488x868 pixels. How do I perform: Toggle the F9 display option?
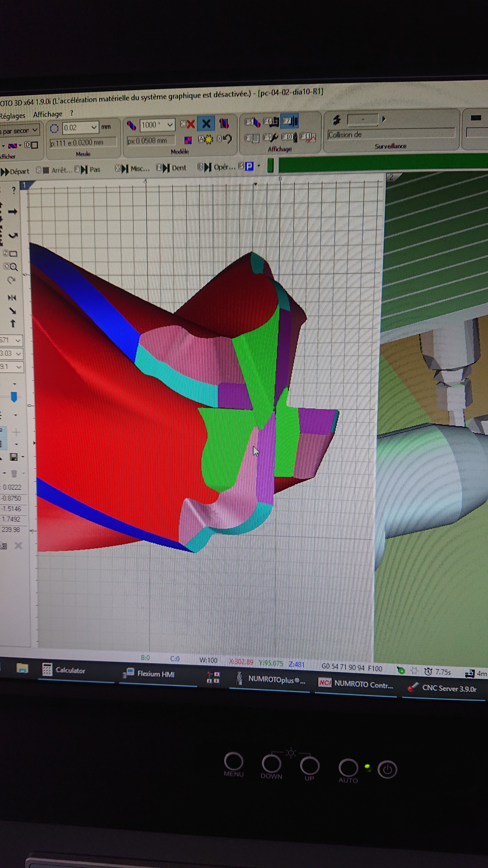click(x=270, y=138)
